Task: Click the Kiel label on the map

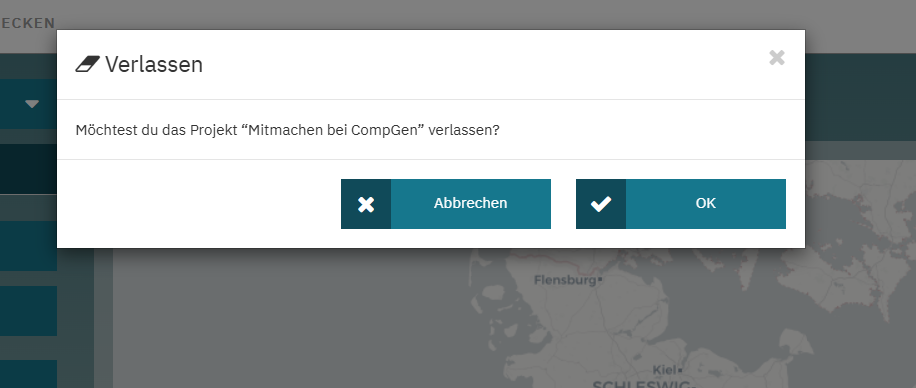Action: [664, 370]
